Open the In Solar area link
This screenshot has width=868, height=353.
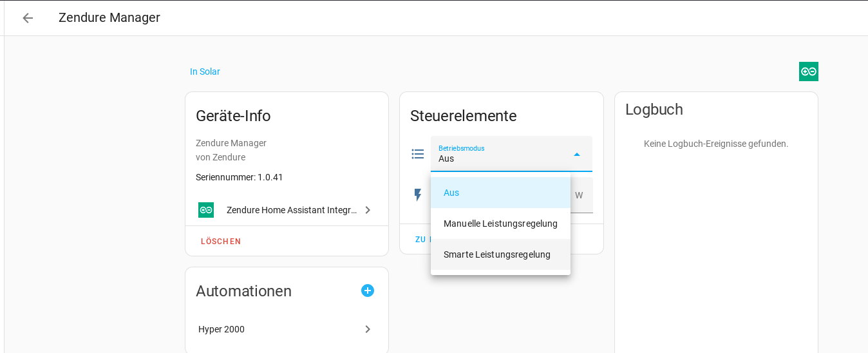[x=205, y=72]
